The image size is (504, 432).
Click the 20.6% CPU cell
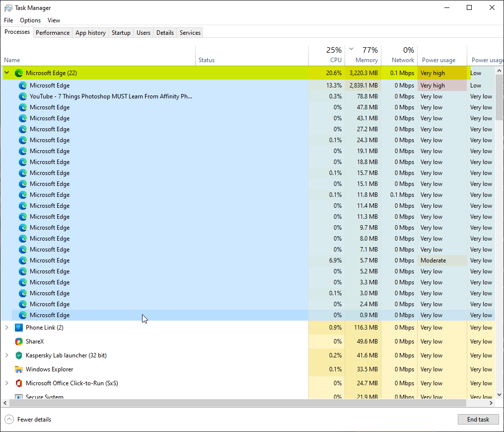click(x=327, y=73)
